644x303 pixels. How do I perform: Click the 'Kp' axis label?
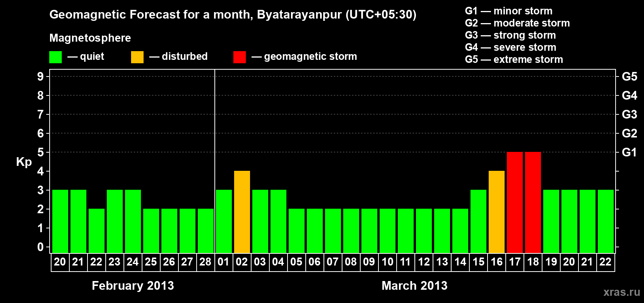click(24, 162)
